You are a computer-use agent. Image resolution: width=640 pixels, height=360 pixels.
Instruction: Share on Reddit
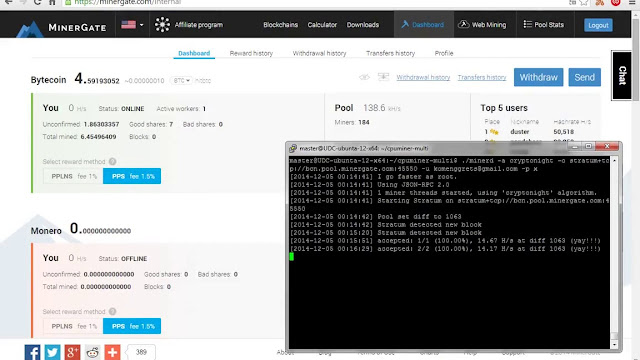pos(92,352)
